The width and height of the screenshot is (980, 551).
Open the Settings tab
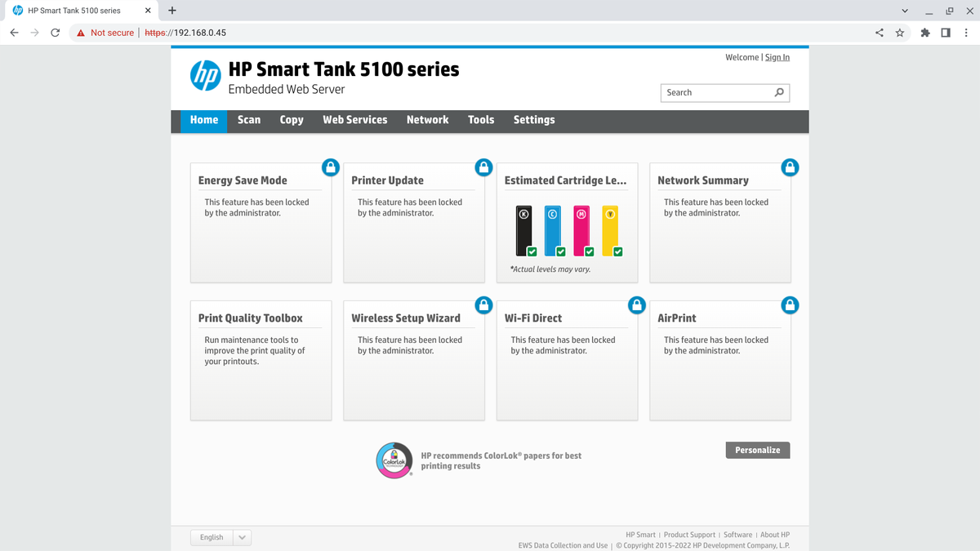[534, 119]
